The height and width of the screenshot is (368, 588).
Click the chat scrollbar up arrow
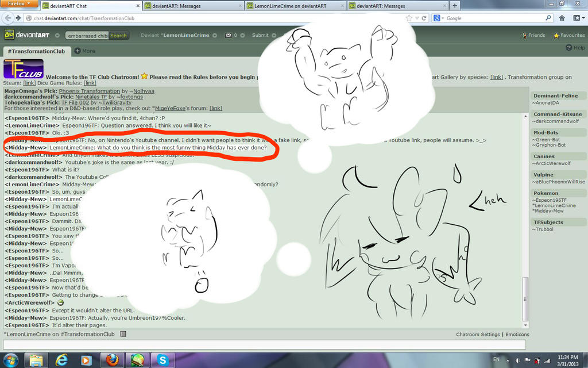coord(526,116)
